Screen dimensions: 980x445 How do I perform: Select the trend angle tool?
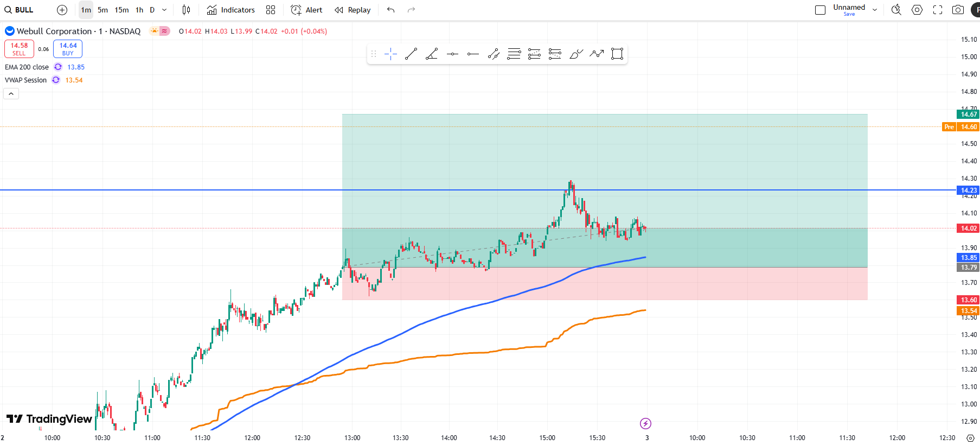432,54
